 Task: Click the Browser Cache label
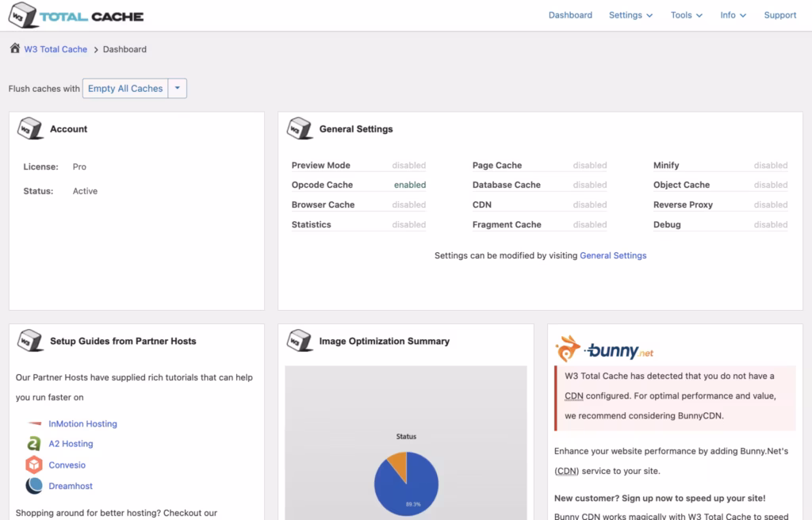(x=324, y=205)
